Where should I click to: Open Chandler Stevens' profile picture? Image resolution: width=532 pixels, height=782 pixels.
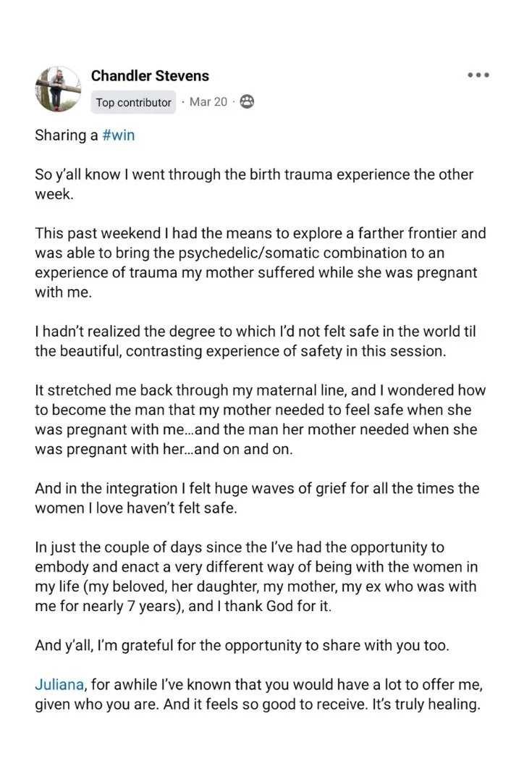click(x=58, y=89)
